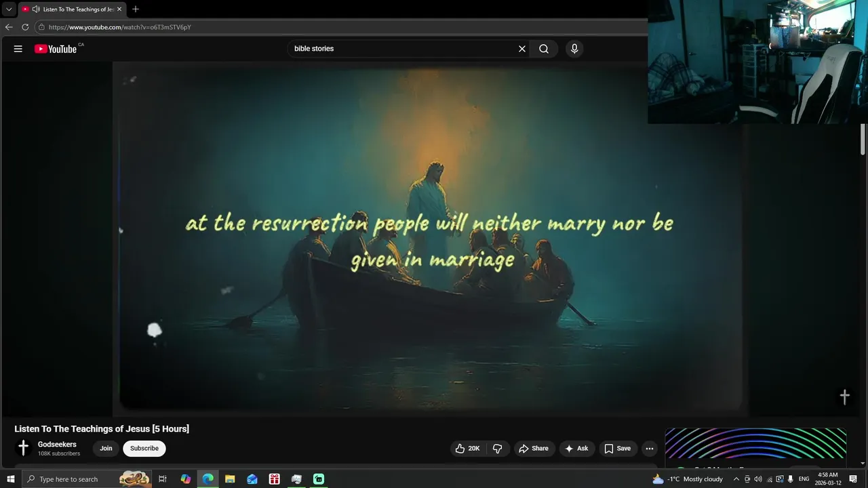This screenshot has height=488, width=868.
Task: Click the video title text
Action: 102,429
